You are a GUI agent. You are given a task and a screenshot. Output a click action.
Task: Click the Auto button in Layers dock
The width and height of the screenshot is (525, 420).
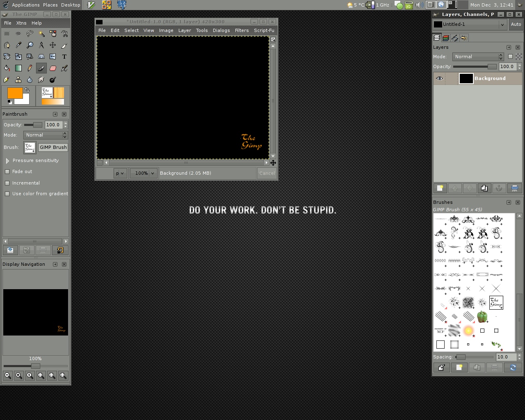point(516,24)
